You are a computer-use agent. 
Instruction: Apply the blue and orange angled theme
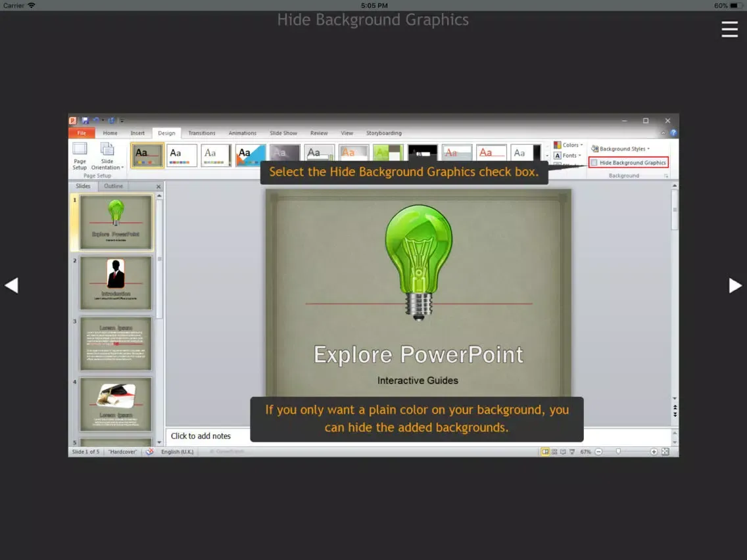[x=250, y=154]
